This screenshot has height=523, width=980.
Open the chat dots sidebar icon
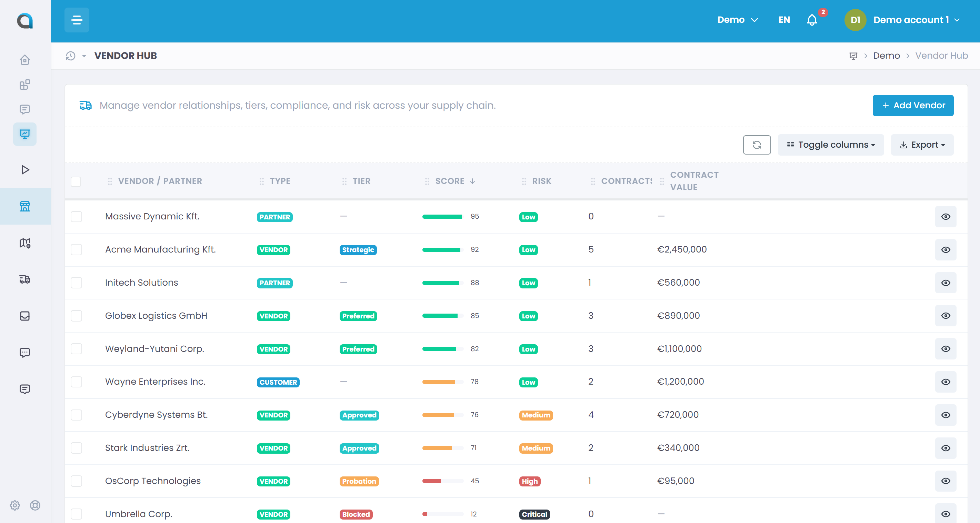pyautogui.click(x=25, y=353)
